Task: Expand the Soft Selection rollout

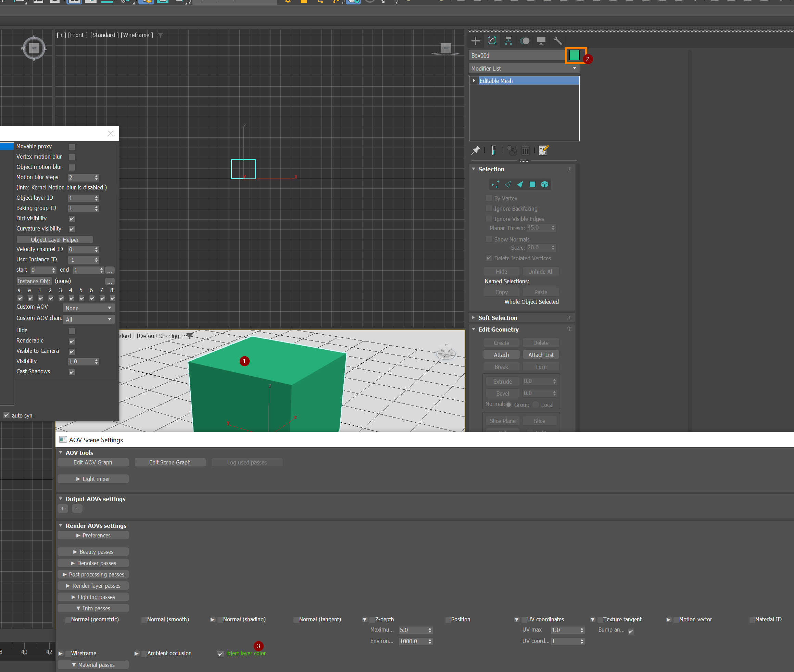Action: pyautogui.click(x=497, y=318)
